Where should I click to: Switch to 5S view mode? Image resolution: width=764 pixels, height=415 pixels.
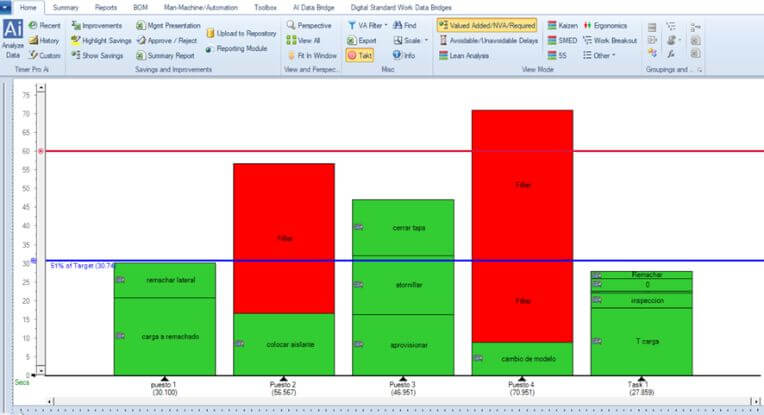coord(557,56)
